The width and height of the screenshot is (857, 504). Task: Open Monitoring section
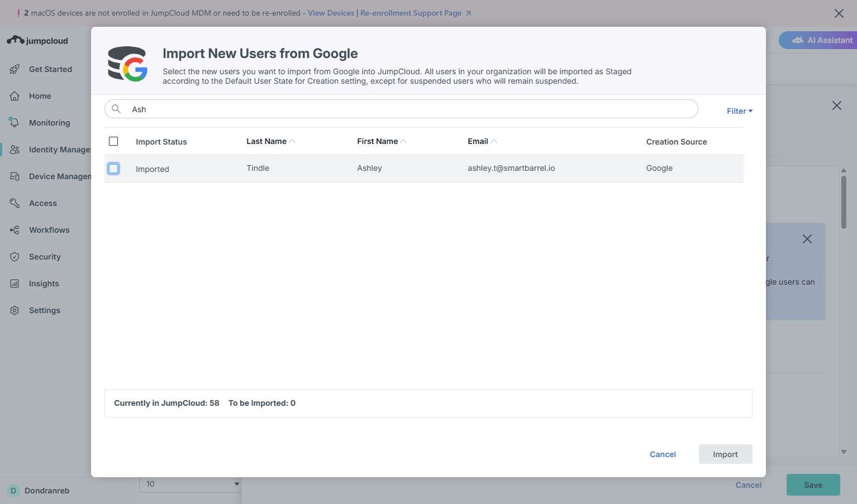coord(50,123)
